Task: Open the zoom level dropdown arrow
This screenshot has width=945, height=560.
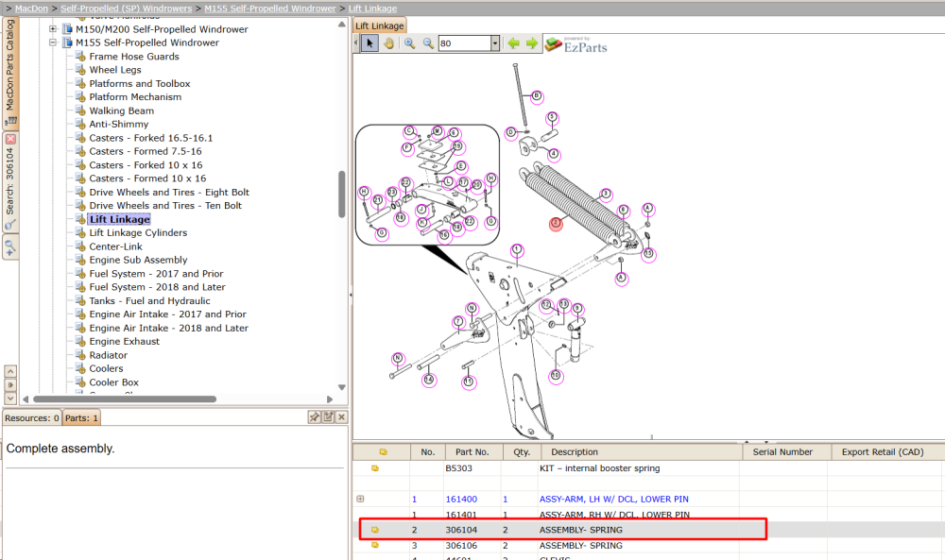Action: pos(495,43)
